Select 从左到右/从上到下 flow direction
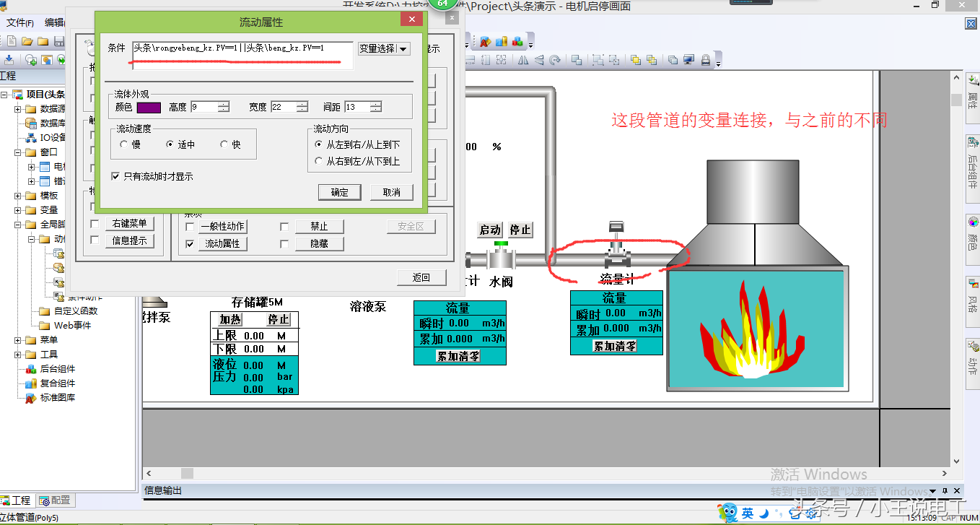Image resolution: width=980 pixels, height=525 pixels. 319,145
